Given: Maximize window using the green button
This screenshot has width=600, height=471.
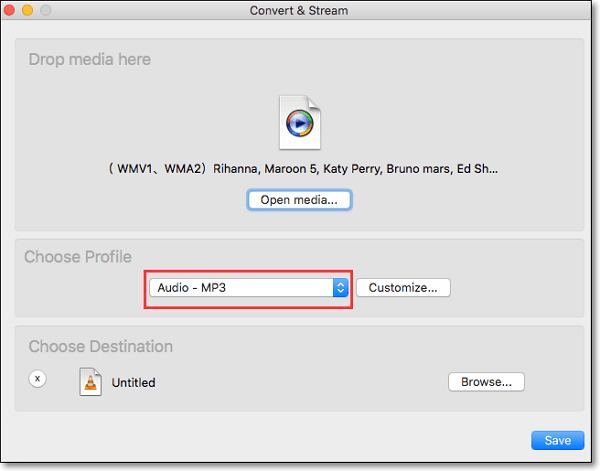Looking at the screenshot, I should pos(49,11).
